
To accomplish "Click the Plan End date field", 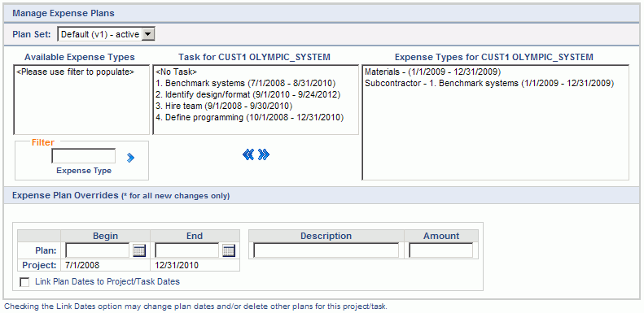I will coord(187,250).
